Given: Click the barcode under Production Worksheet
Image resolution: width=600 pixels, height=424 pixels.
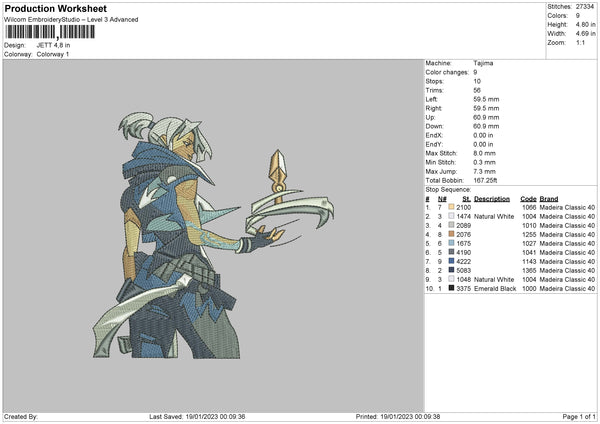Looking at the screenshot, I should pyautogui.click(x=49, y=32).
